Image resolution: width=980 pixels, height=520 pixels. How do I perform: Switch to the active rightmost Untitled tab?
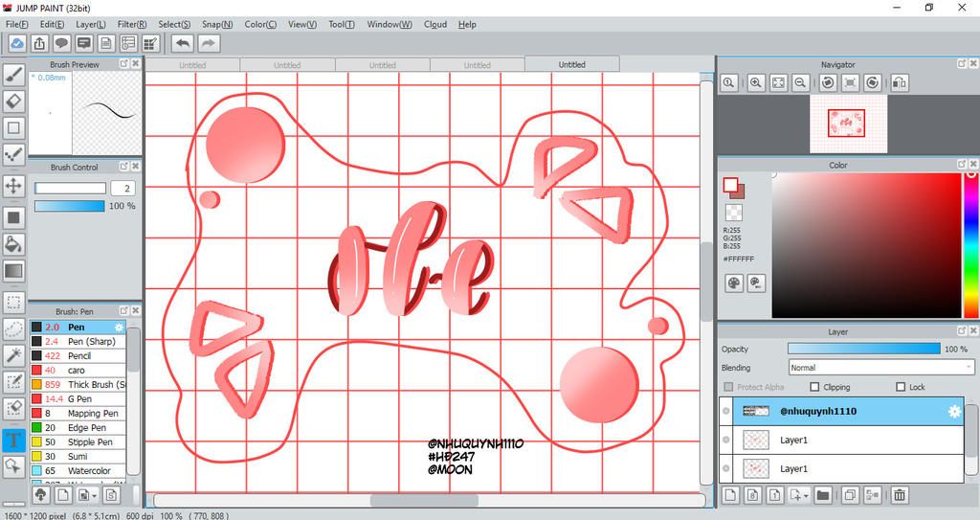click(572, 64)
